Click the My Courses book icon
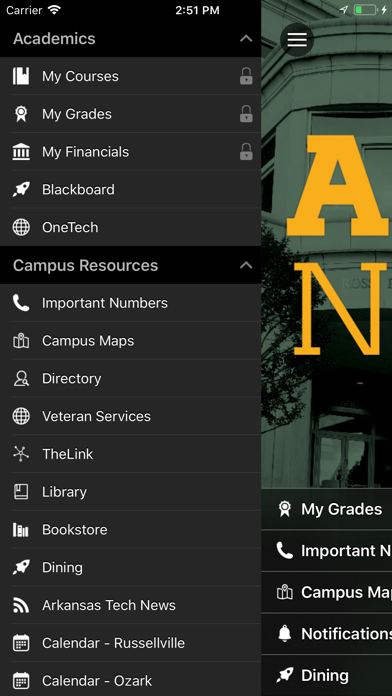392x696 pixels. click(21, 76)
